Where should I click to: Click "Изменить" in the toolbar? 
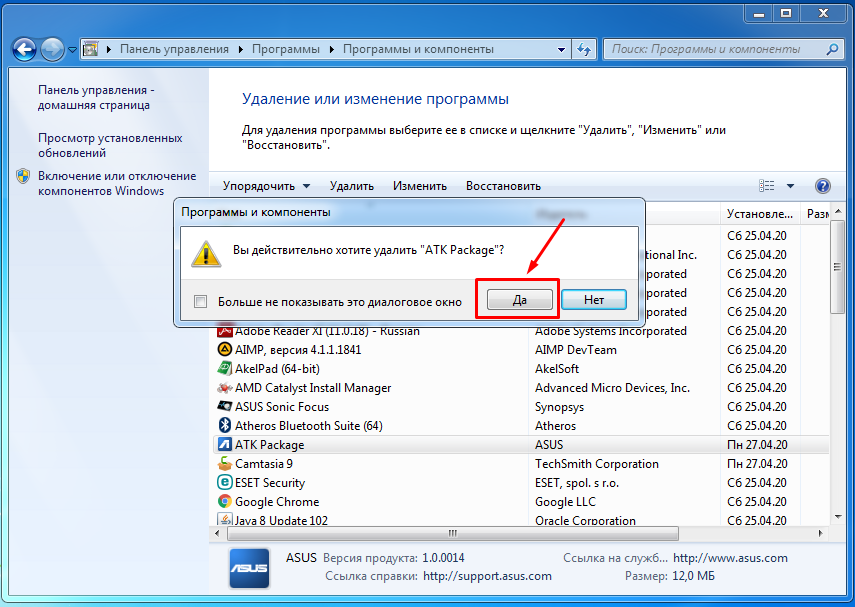click(x=420, y=186)
